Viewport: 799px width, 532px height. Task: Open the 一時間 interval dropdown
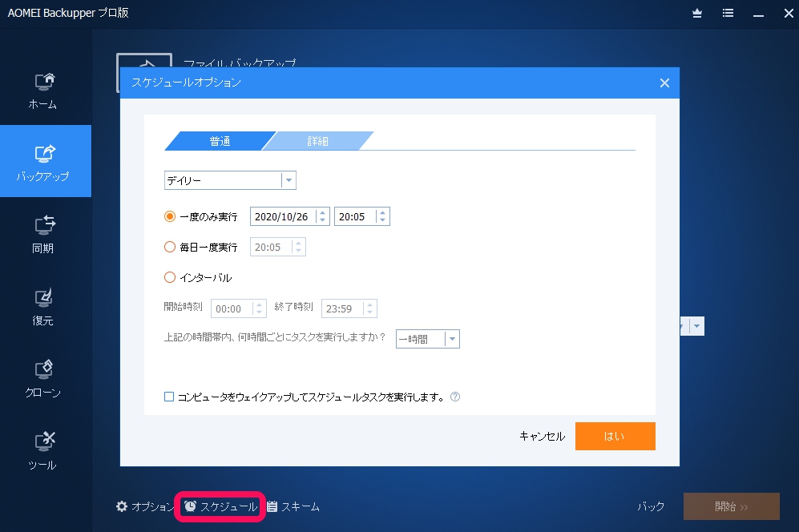(427, 339)
